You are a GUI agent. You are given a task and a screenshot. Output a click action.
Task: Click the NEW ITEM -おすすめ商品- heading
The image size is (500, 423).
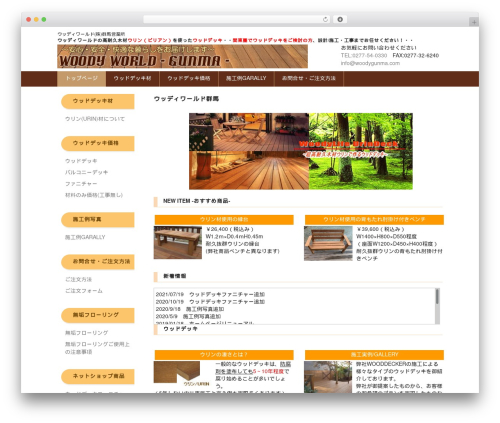point(197,201)
